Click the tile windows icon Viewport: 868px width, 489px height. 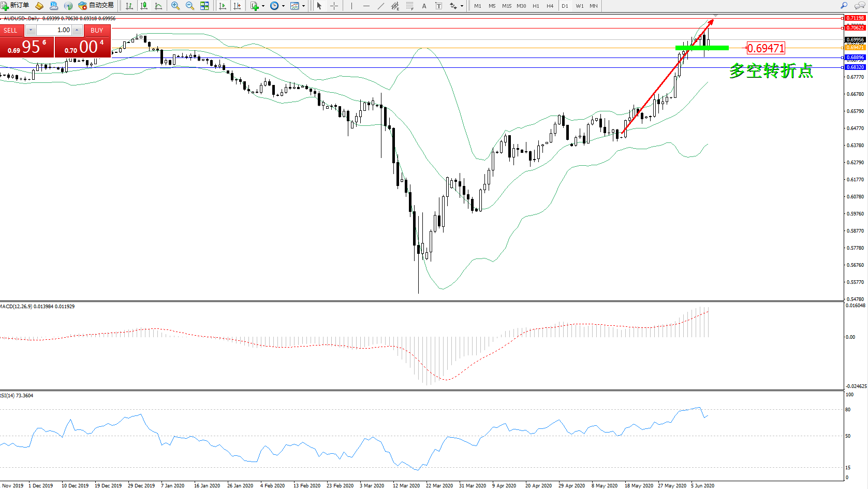[x=204, y=6]
